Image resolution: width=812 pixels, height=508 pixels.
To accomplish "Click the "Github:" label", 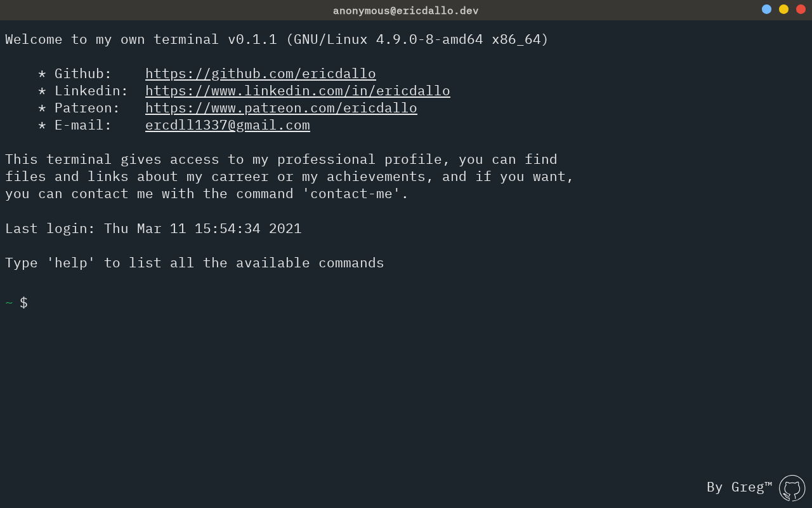I will click(83, 74).
